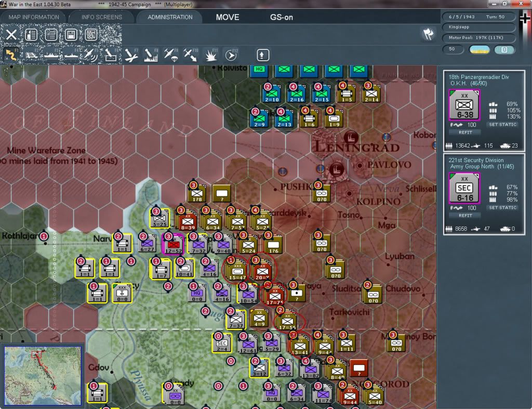Select the 13=82 unit counter
The height and width of the screenshot is (409, 532).
coord(311,369)
